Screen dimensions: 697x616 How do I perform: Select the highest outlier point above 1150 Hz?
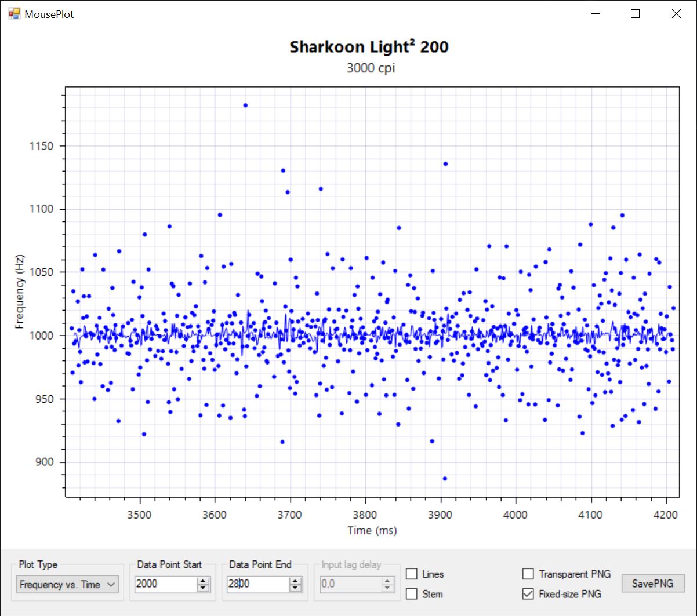245,105
